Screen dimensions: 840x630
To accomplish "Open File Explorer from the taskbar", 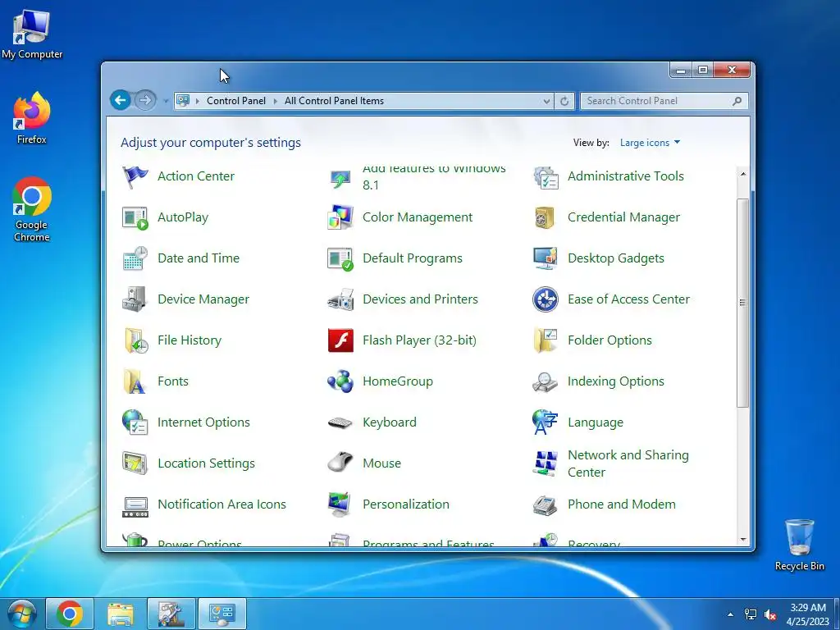I will click(121, 614).
